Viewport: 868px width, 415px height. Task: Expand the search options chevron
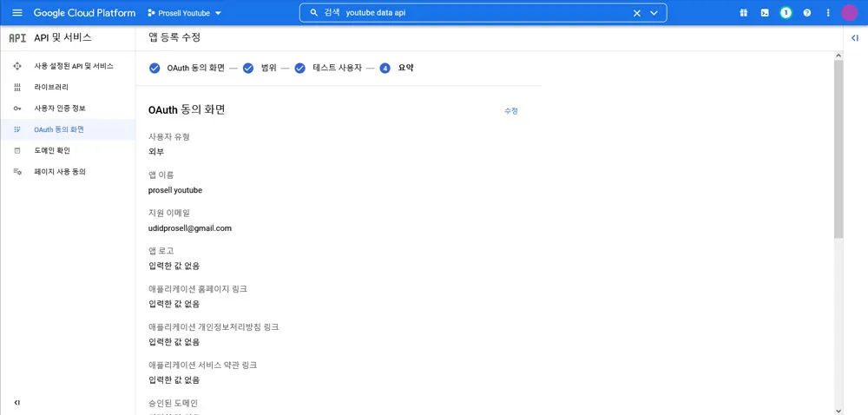pyautogui.click(x=654, y=13)
